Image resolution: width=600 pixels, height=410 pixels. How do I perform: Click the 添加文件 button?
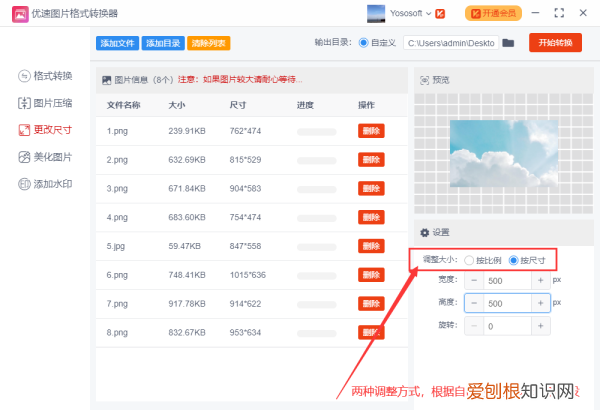click(117, 43)
